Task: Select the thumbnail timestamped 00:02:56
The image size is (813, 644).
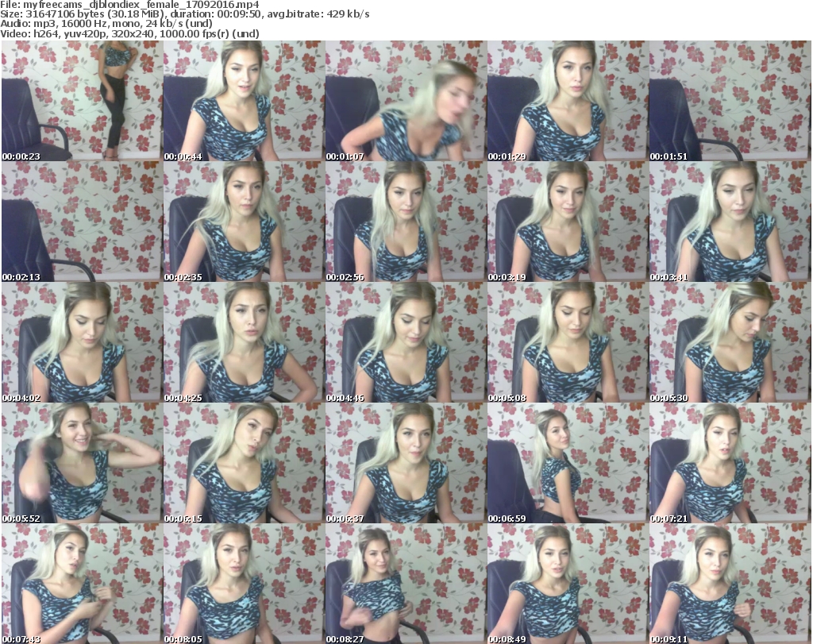Action: [x=405, y=222]
